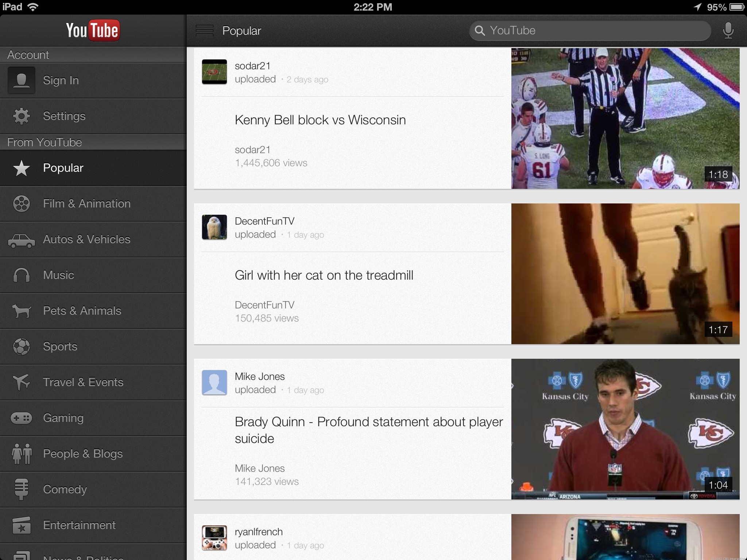Select the Film & Animation reel icon
The image size is (747, 560).
point(22,203)
